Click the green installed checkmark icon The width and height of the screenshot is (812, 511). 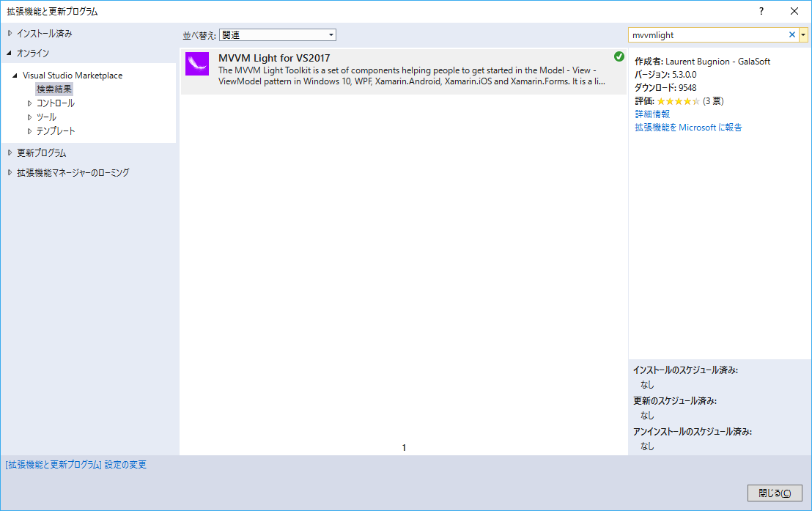619,56
